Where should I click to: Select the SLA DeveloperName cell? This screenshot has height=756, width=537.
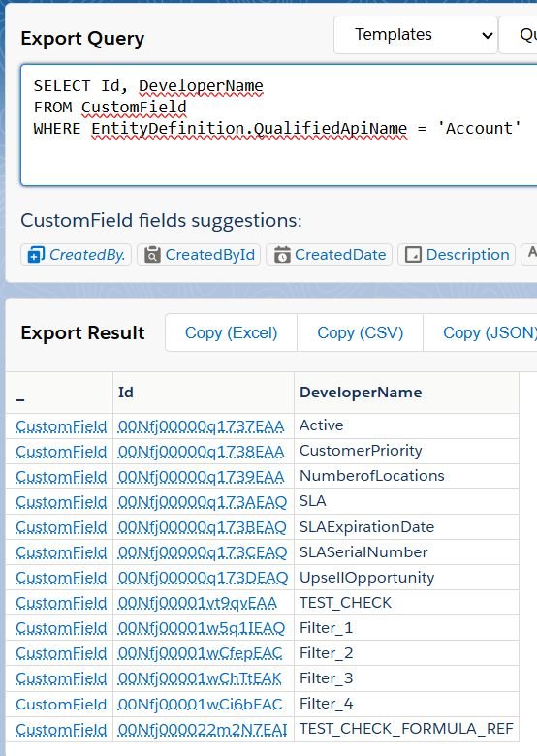pos(406,501)
